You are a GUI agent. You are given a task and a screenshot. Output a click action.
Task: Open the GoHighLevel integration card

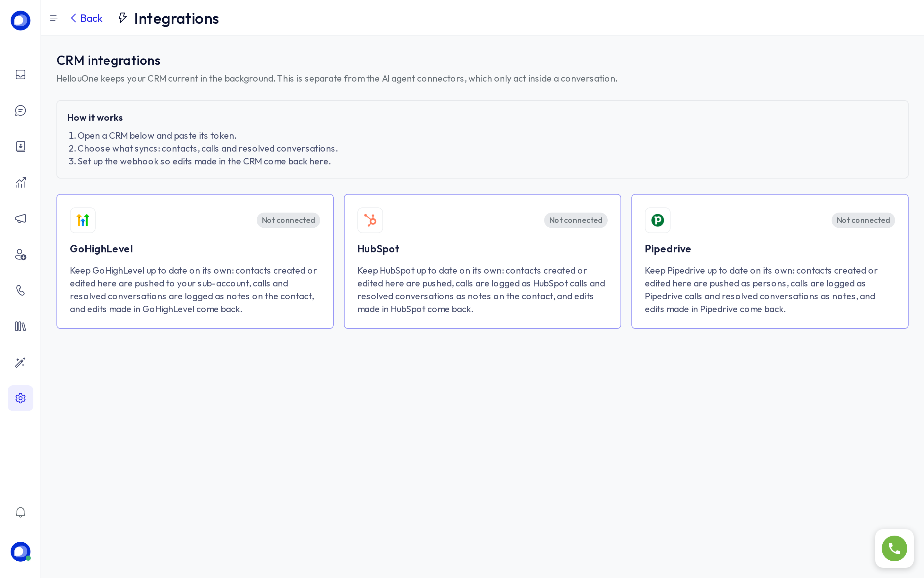195,261
